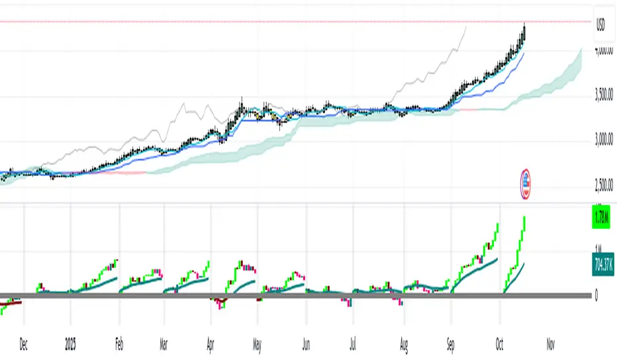Click the Nov label on time axis
The image size is (617, 364).
tap(549, 345)
